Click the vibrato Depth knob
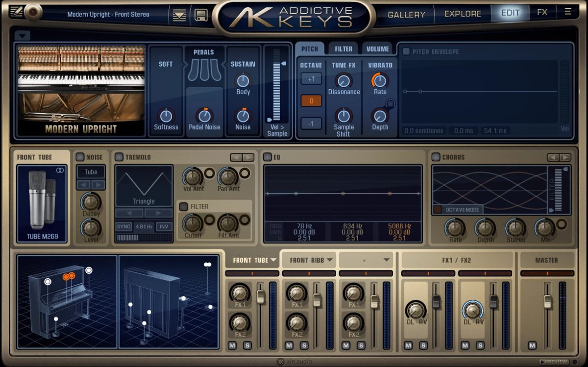 pyautogui.click(x=380, y=116)
